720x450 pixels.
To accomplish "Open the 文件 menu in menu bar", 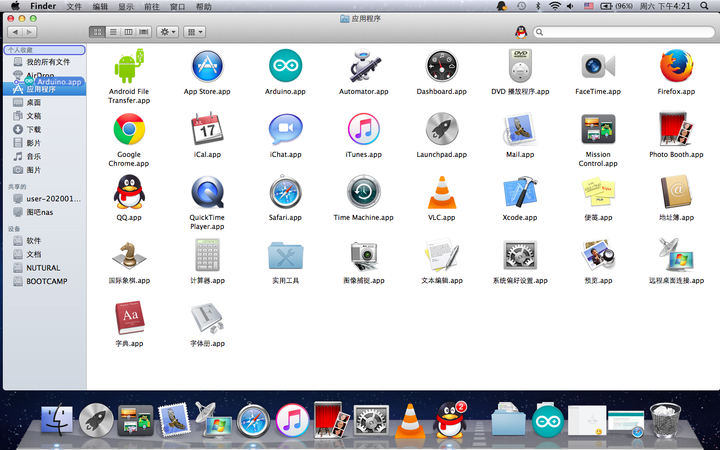I will (x=74, y=6).
